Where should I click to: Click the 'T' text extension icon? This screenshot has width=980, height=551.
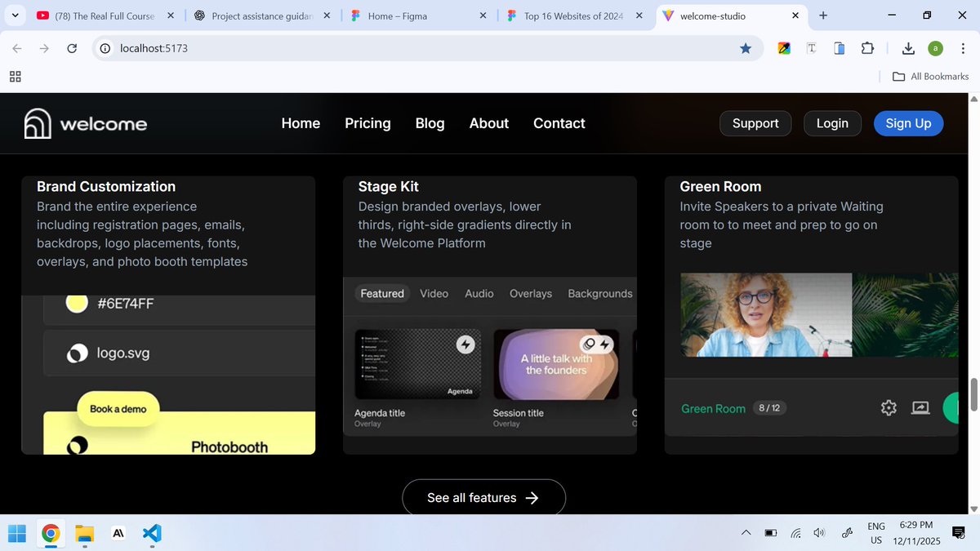coord(812,48)
